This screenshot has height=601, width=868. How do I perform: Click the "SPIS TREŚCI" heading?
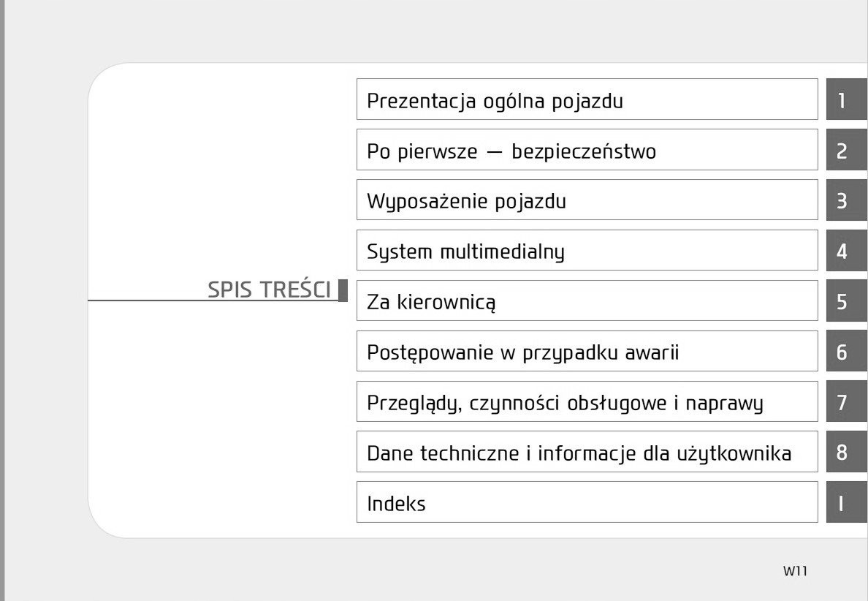click(x=269, y=290)
